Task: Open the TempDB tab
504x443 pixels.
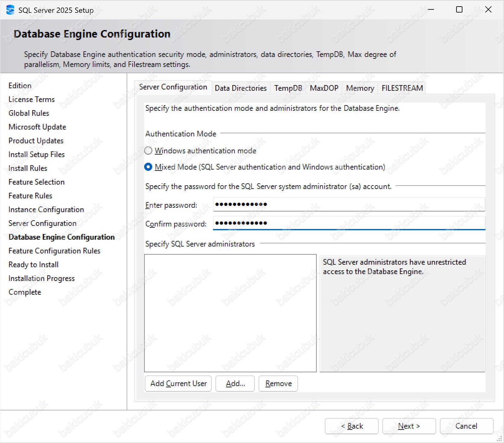Action: pos(288,88)
